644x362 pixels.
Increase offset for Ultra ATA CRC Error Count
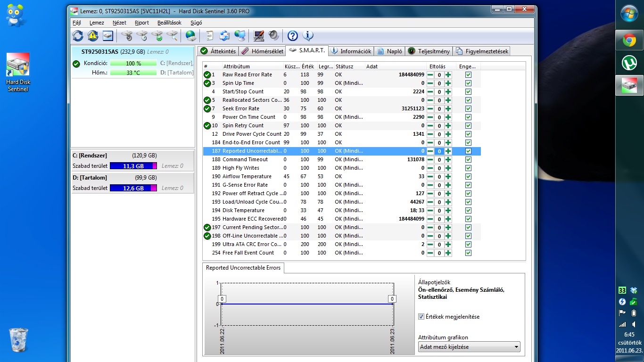[448, 245]
